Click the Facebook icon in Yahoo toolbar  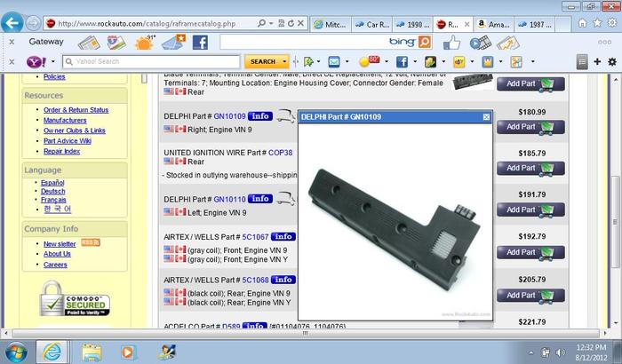[x=402, y=62]
